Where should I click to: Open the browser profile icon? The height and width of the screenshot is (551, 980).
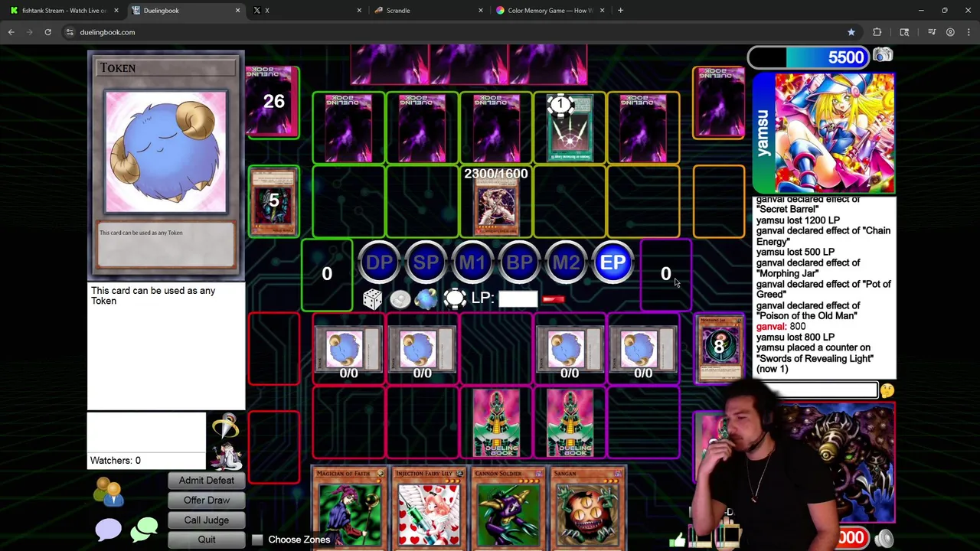point(950,32)
